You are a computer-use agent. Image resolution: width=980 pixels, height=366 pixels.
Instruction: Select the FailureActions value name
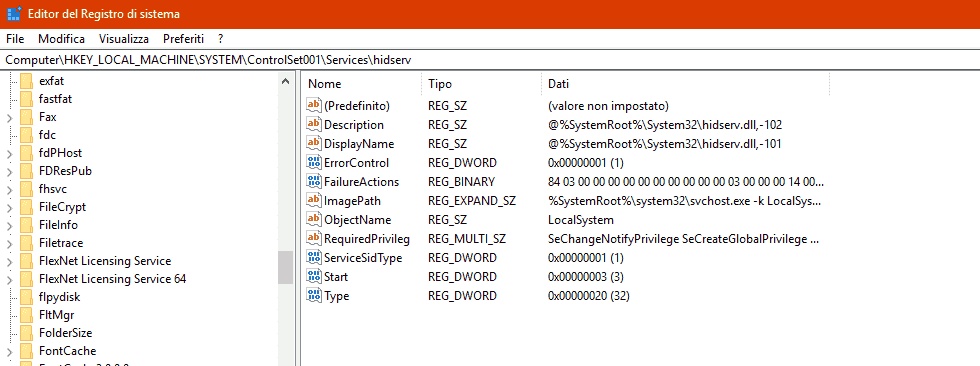pos(361,182)
